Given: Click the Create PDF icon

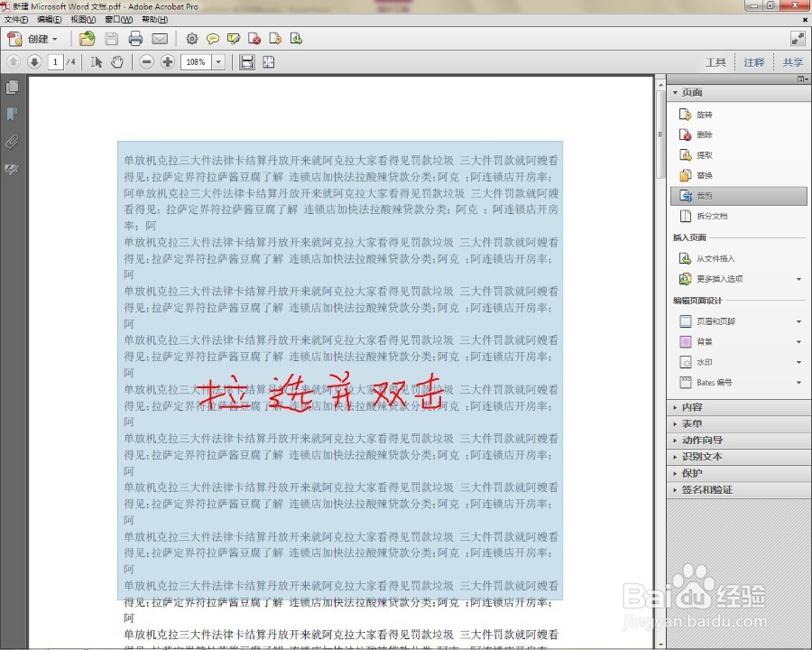Looking at the screenshot, I should (x=15, y=39).
